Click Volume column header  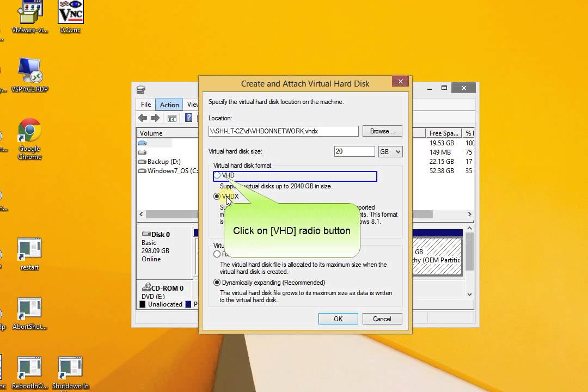pos(167,133)
